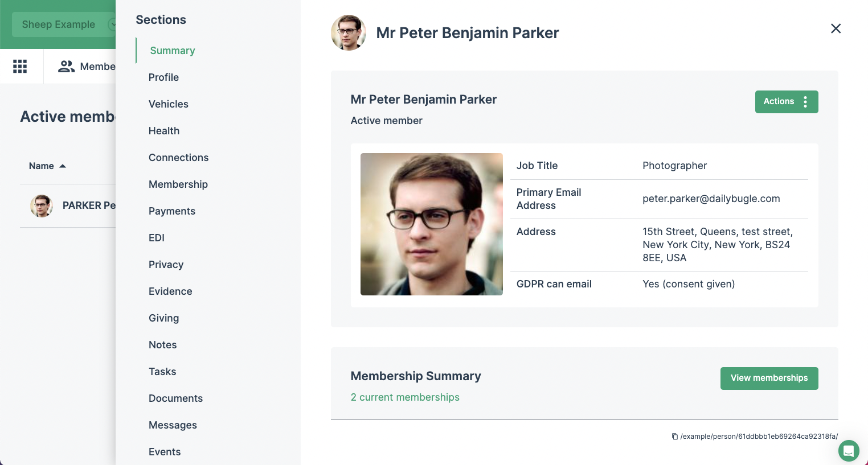Copy the person URL using the copy icon
Viewport: 868px width, 465px height.
click(x=674, y=435)
